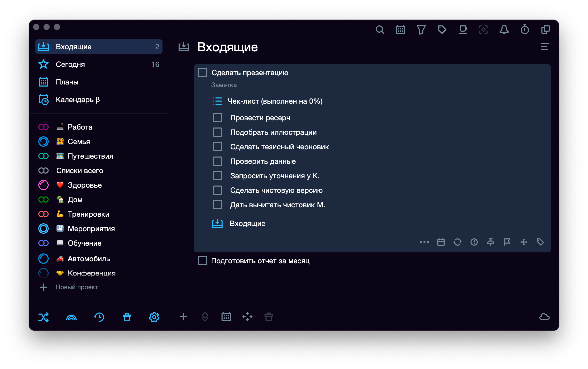Click the Чек-лист header in task
Screen dimensions: 588x369
point(268,101)
